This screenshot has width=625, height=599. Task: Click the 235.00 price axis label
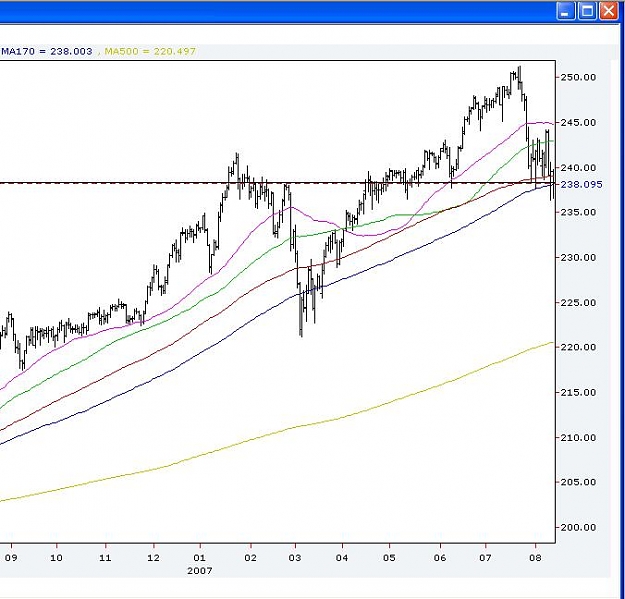pyautogui.click(x=578, y=212)
